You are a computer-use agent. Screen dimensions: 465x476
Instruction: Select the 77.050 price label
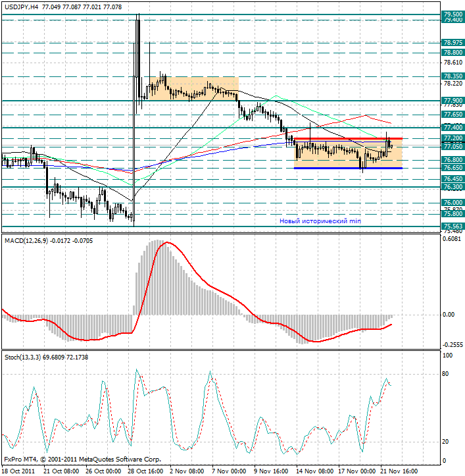pyautogui.click(x=453, y=147)
